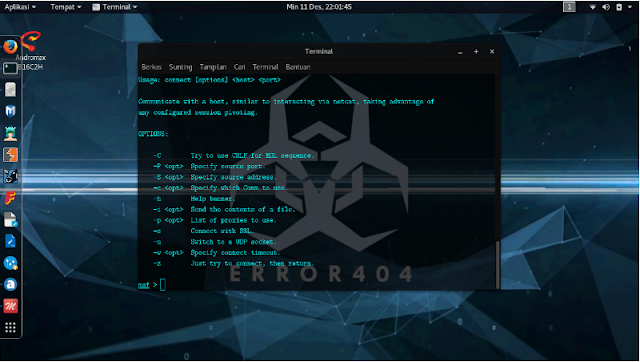Click 'Switch to a UDP socket.' line
Viewport: 640px width, 362px height.
[x=233, y=242]
